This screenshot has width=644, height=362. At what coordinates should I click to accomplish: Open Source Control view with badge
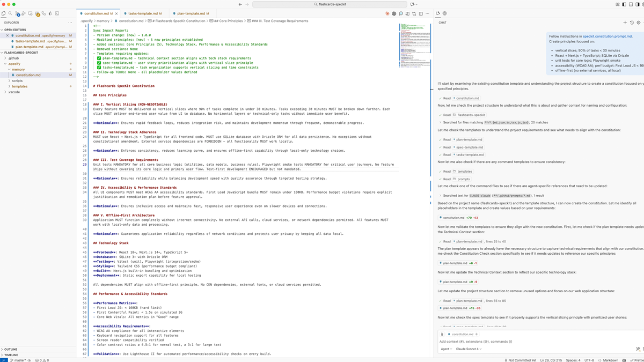[x=17, y=13]
